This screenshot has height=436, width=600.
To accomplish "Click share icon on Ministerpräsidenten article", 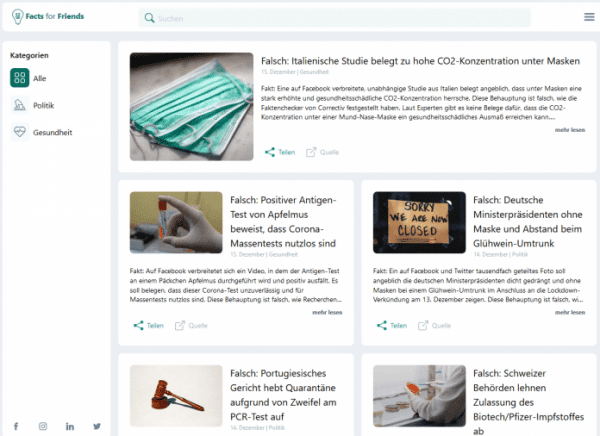I will [382, 325].
